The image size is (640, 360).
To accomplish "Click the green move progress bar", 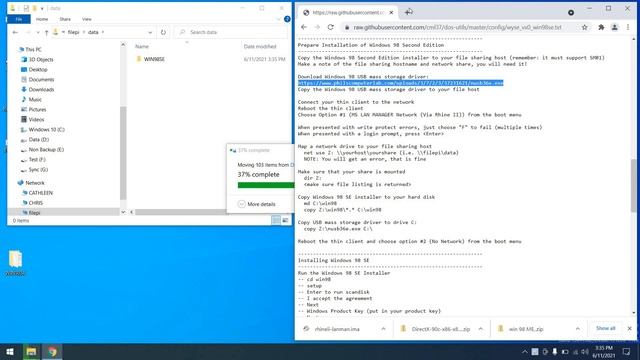I will point(266,185).
